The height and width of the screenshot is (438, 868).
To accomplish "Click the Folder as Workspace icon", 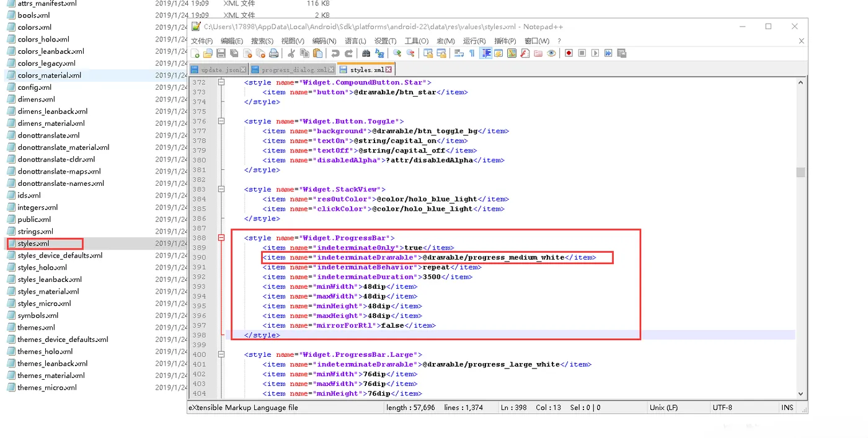I will coord(538,53).
